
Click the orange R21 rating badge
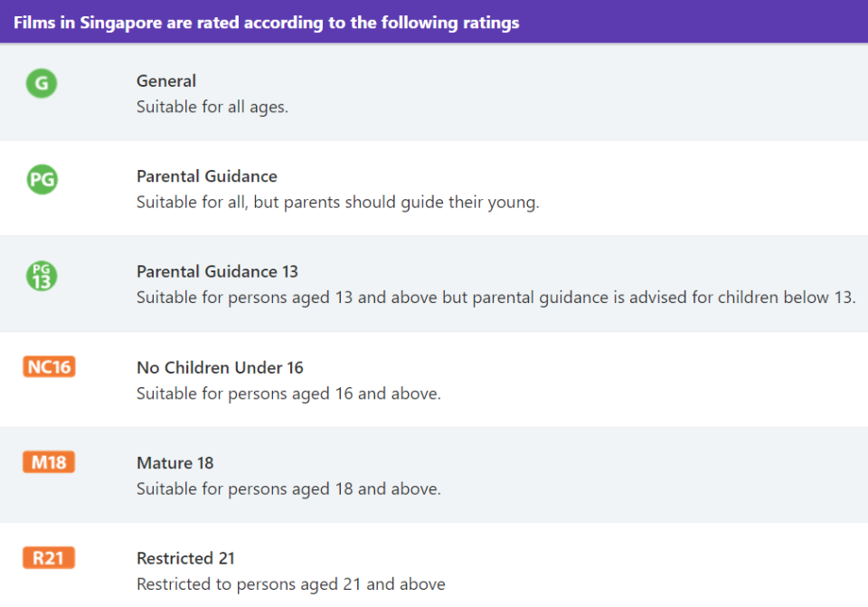pyautogui.click(x=49, y=558)
